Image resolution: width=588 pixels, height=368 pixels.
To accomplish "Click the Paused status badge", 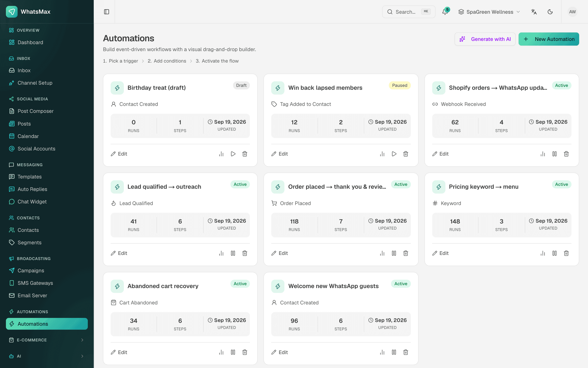I will (400, 85).
